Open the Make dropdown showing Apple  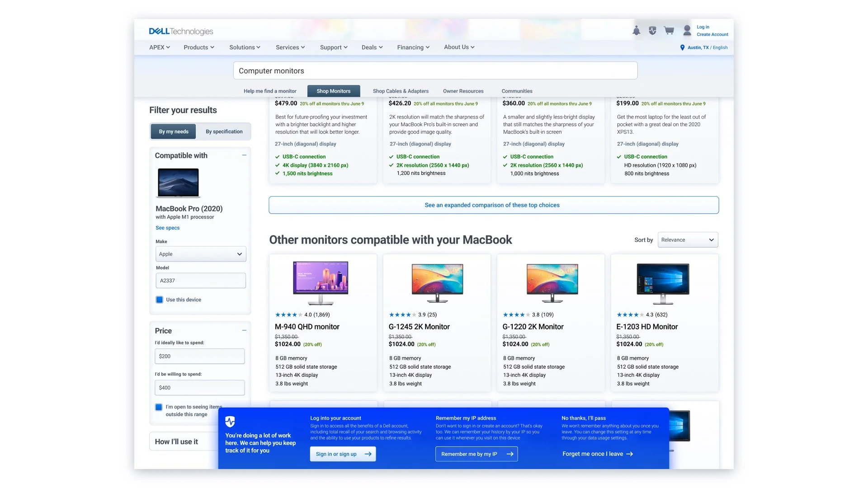(201, 254)
